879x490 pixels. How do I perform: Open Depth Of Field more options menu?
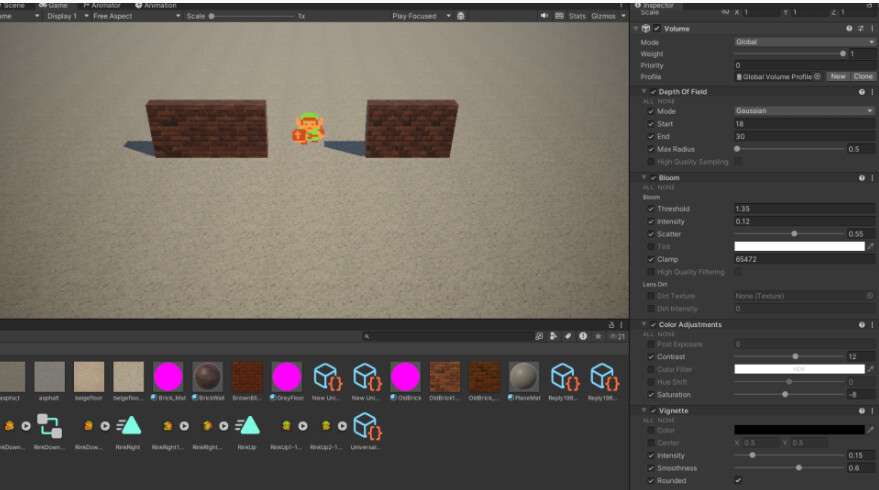[x=872, y=92]
